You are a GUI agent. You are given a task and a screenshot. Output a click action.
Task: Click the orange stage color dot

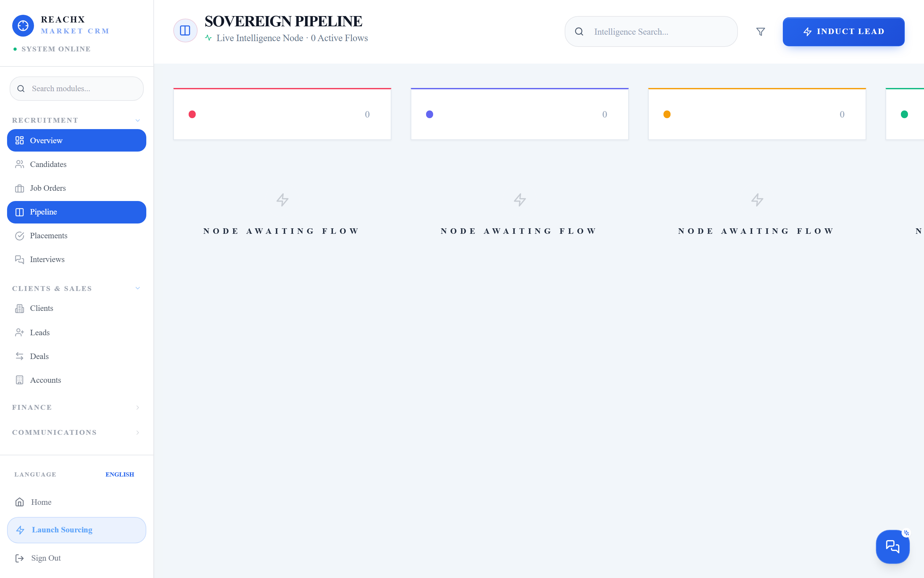[x=667, y=114]
